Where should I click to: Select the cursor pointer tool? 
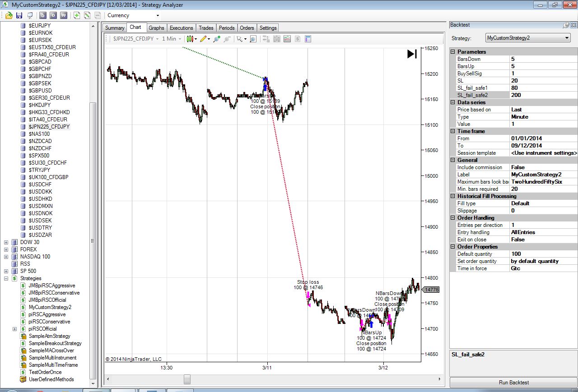241,39
